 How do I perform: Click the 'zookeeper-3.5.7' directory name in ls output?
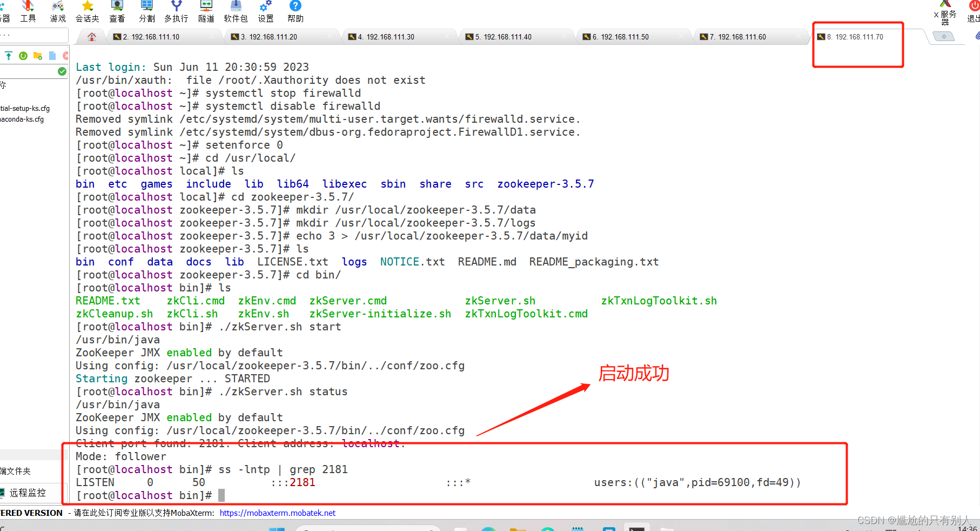point(546,184)
